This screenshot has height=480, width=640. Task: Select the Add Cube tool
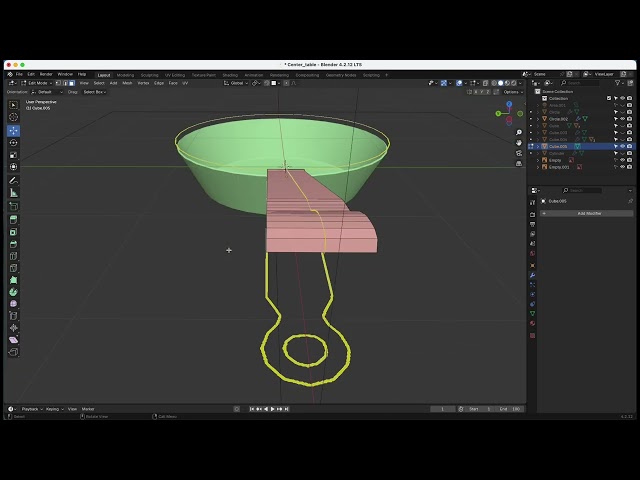pos(13,206)
